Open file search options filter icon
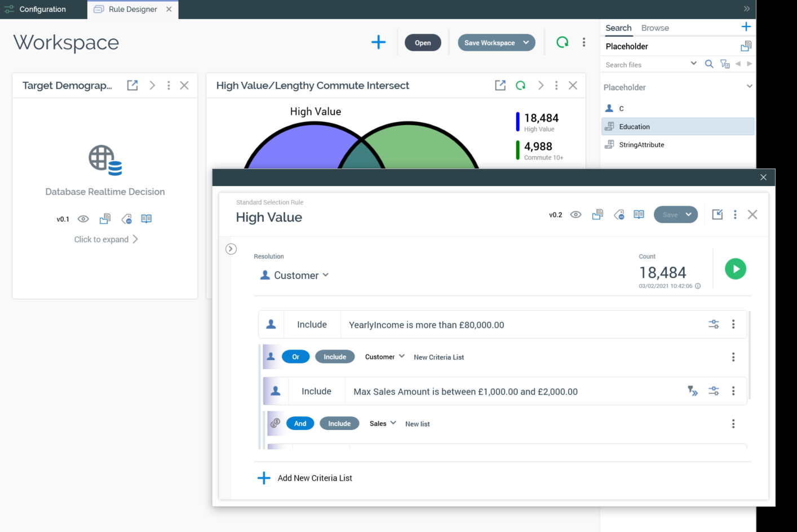The width and height of the screenshot is (797, 532). click(725, 64)
